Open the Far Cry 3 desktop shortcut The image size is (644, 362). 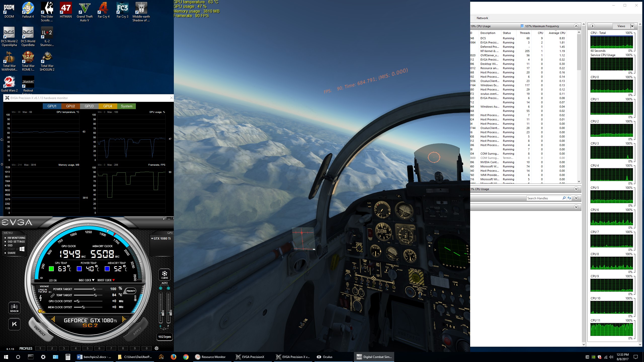[x=122, y=10]
